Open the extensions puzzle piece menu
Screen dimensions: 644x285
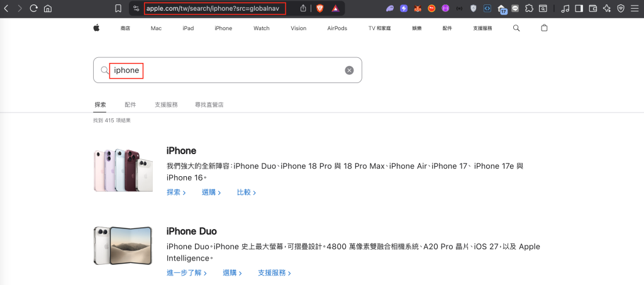point(529,8)
